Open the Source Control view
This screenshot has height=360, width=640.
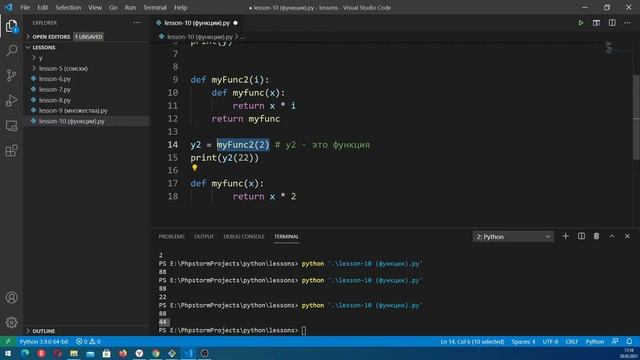(11, 76)
